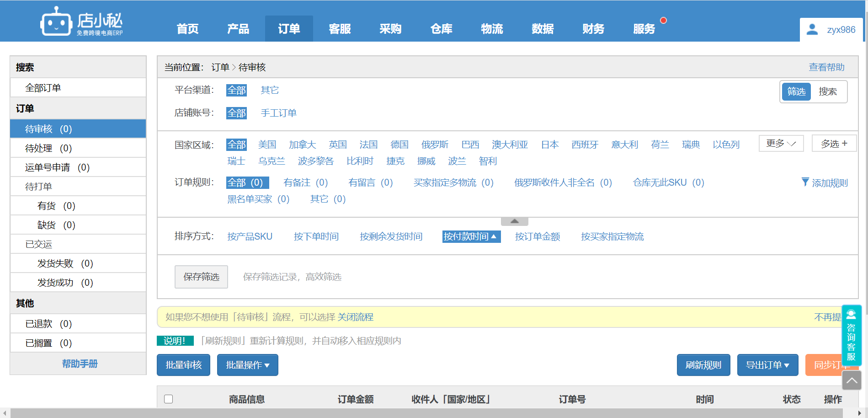
Task: Open 运单号申请 (0) in sidebar
Action: coord(78,167)
